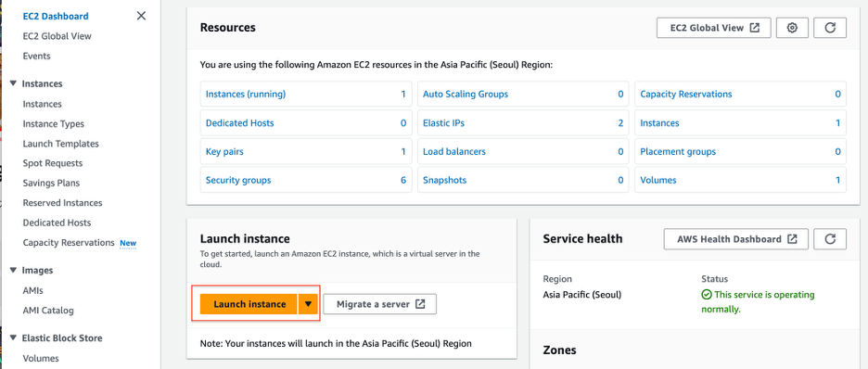Image resolution: width=868 pixels, height=369 pixels.
Task: Click Key pairs resource link
Action: (x=224, y=151)
